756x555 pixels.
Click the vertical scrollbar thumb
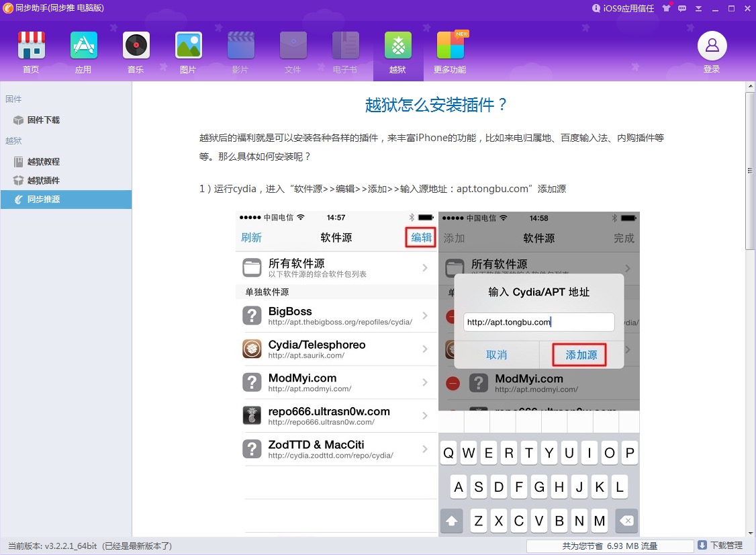point(750,171)
